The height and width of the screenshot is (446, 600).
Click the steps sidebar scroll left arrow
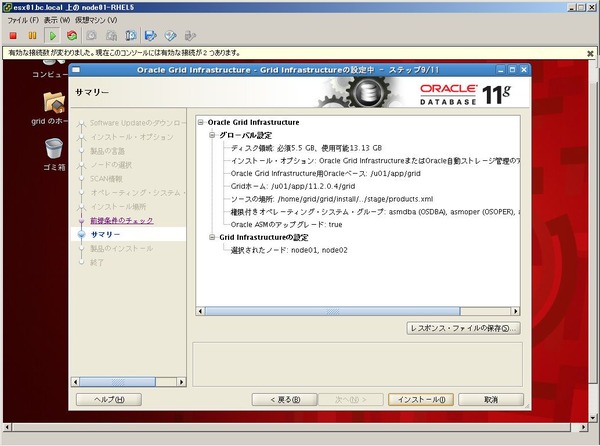75,382
